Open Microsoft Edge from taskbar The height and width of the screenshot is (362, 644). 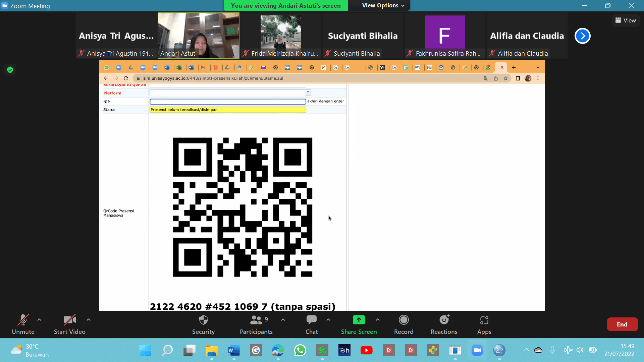[278, 351]
